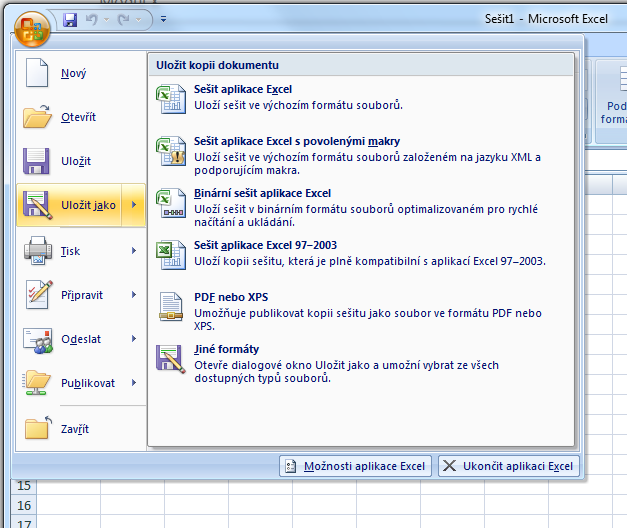Select Uložit menu entry
This screenshot has width=627, height=528.
pos(81,161)
